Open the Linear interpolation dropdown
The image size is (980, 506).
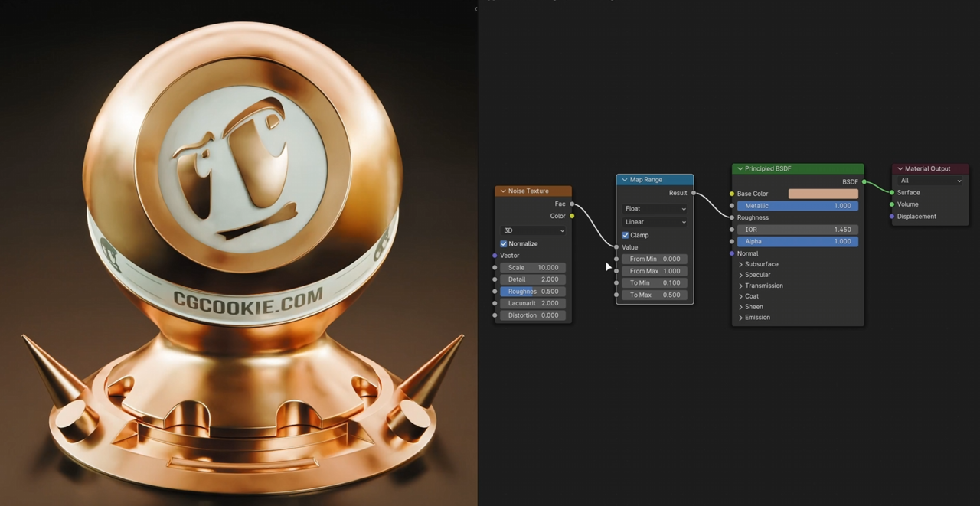point(655,222)
